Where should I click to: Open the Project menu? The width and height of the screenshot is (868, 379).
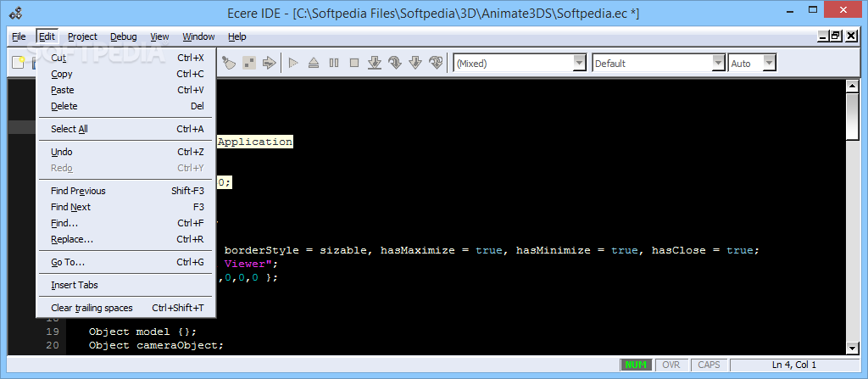point(82,36)
